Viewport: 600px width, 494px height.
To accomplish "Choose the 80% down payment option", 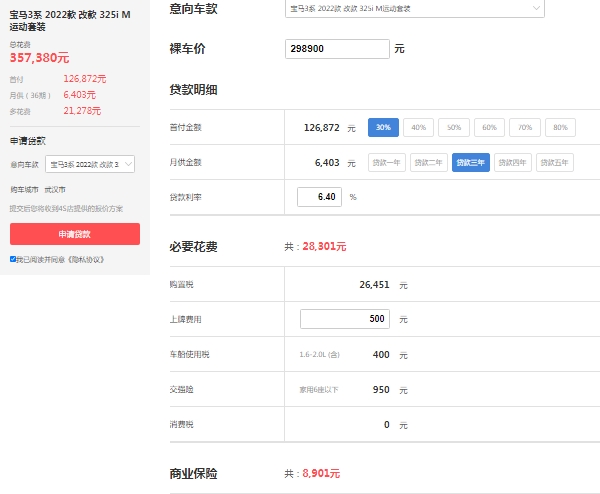I will coord(559,128).
